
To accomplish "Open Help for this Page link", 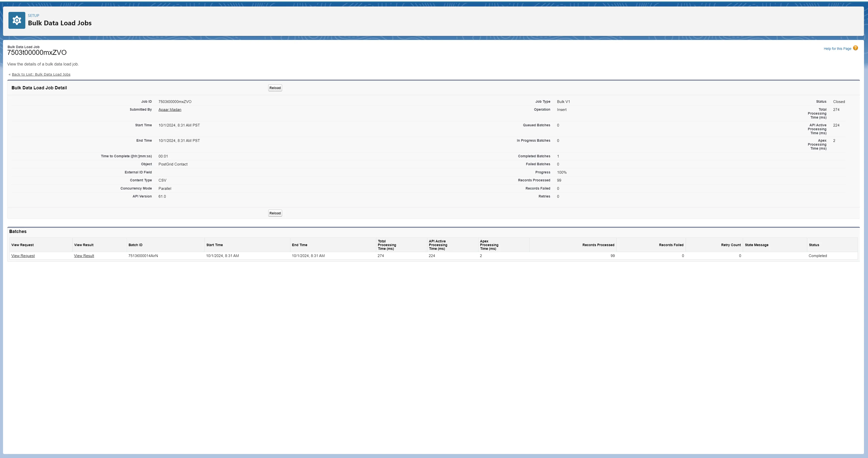I will pos(837,49).
